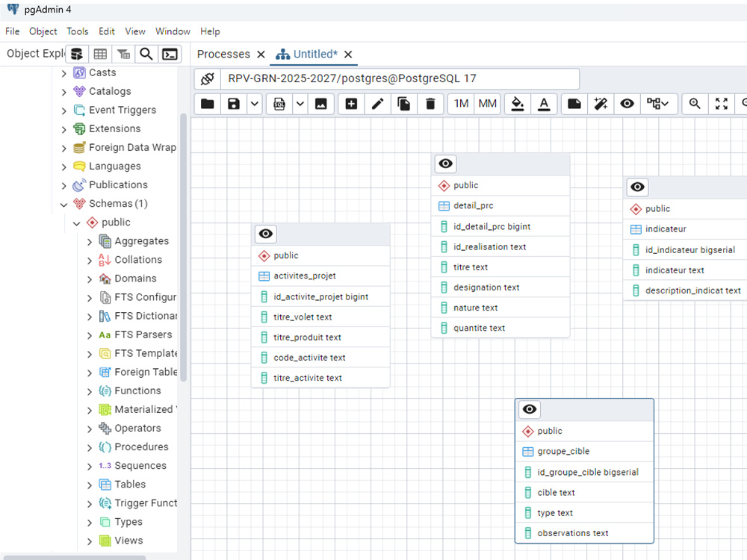Open the Object menu
This screenshot has width=747, height=560.
[43, 31]
